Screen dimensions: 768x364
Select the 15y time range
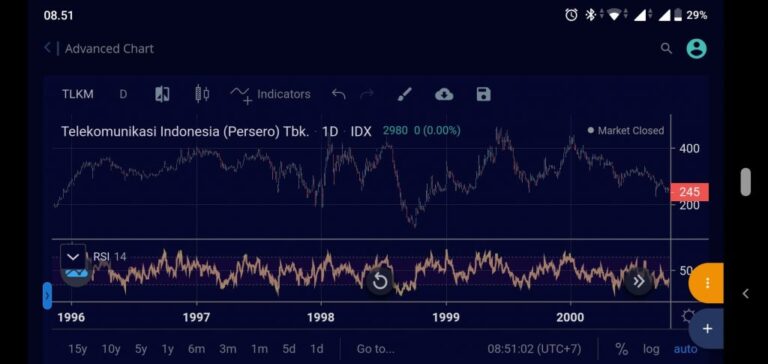pos(77,349)
